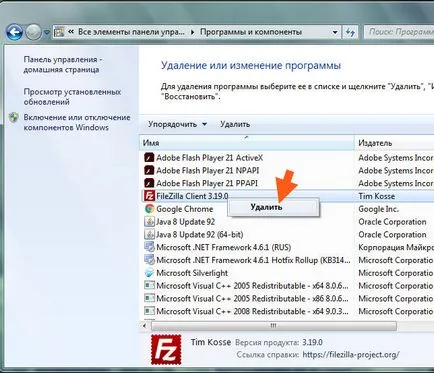Select 'Microsoft Silverlight' program name
434x373 pixels.
(x=192, y=273)
